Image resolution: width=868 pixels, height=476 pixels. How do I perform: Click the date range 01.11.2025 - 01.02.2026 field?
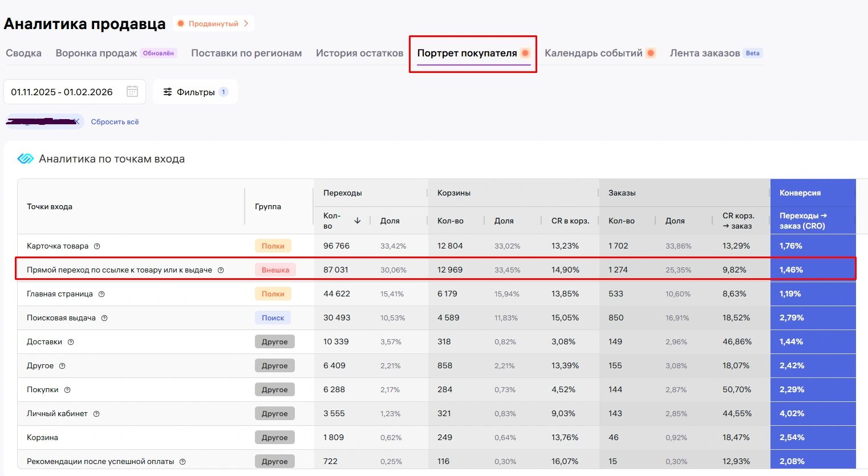point(62,92)
